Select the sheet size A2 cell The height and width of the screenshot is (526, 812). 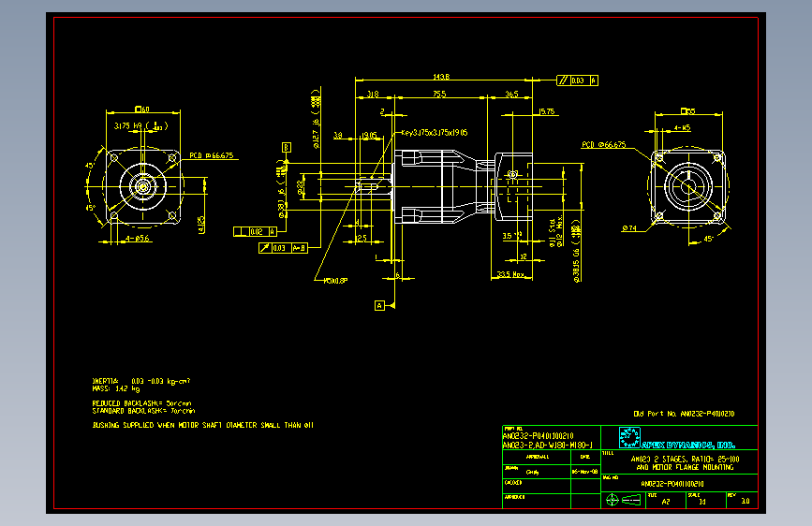pos(666,501)
